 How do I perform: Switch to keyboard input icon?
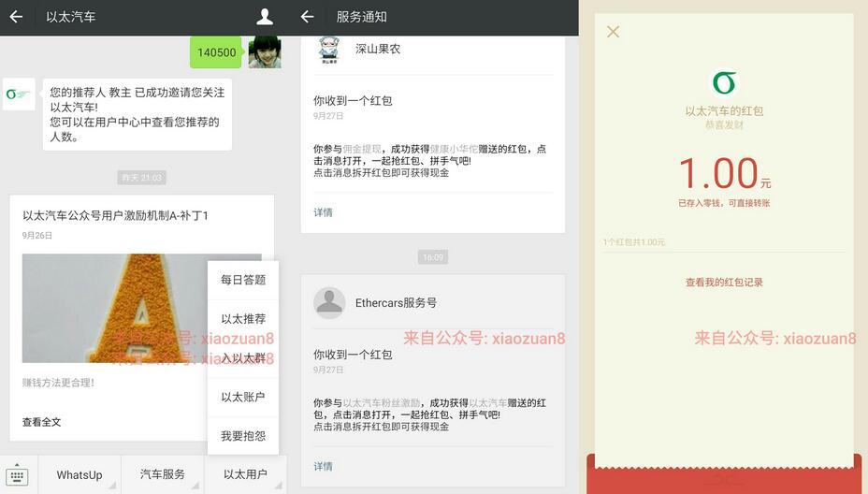point(17,475)
